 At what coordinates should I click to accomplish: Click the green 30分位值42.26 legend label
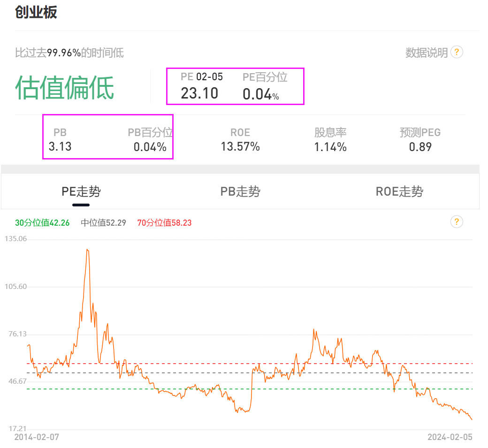point(42,223)
